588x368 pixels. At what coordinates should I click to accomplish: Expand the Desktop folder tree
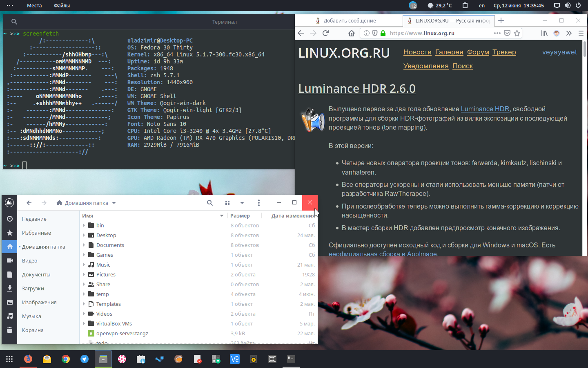[x=84, y=235]
